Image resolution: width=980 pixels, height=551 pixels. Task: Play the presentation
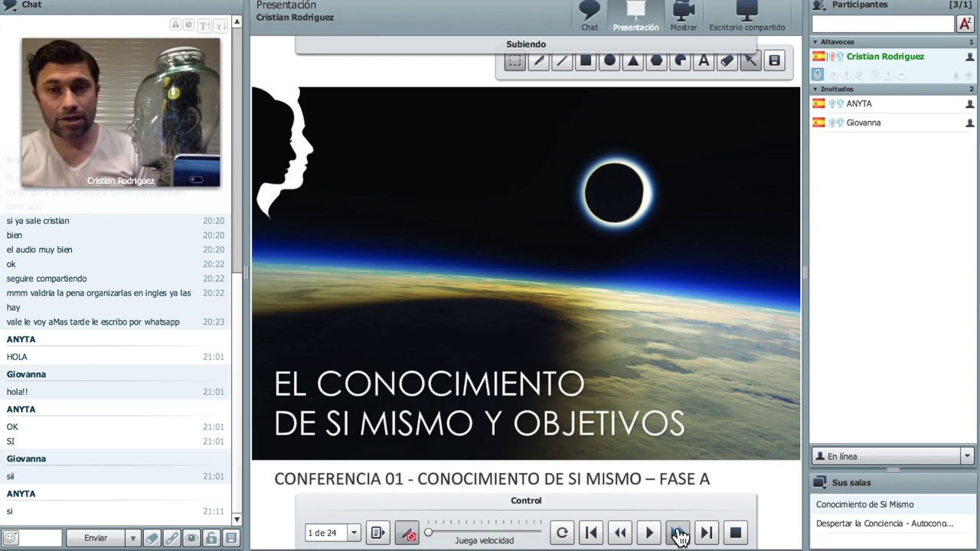point(649,533)
